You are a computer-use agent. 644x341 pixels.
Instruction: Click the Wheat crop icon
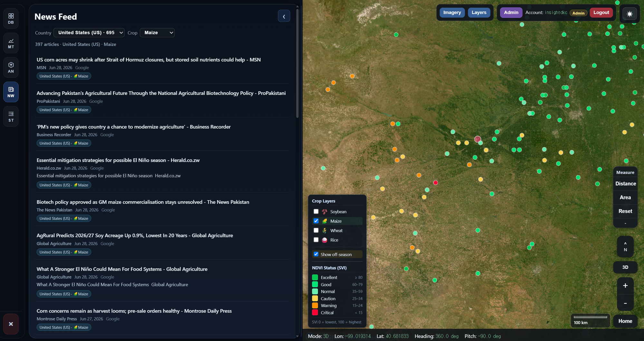click(x=324, y=230)
